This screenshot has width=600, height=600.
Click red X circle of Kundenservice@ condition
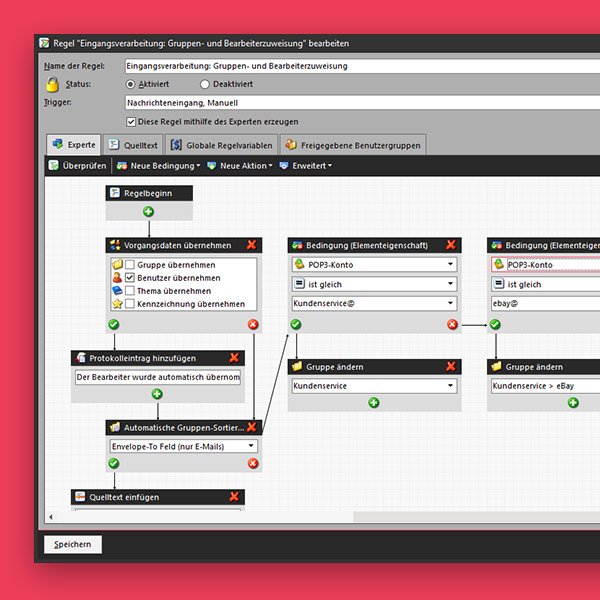click(452, 324)
